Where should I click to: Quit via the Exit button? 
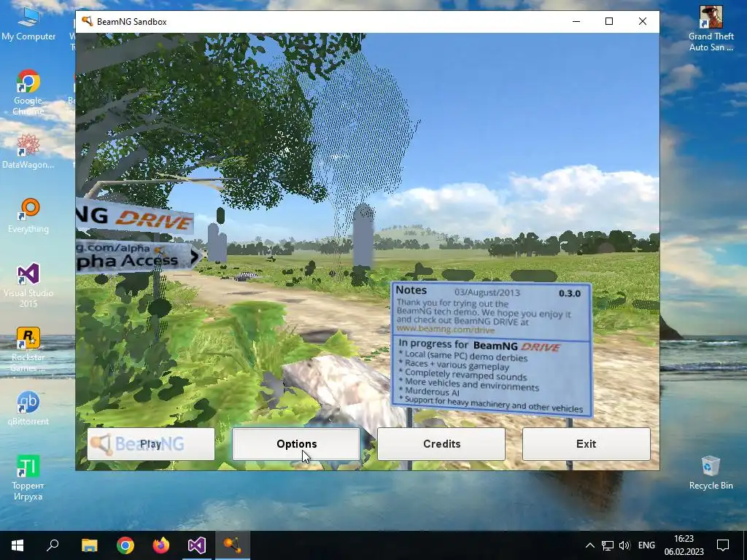586,444
